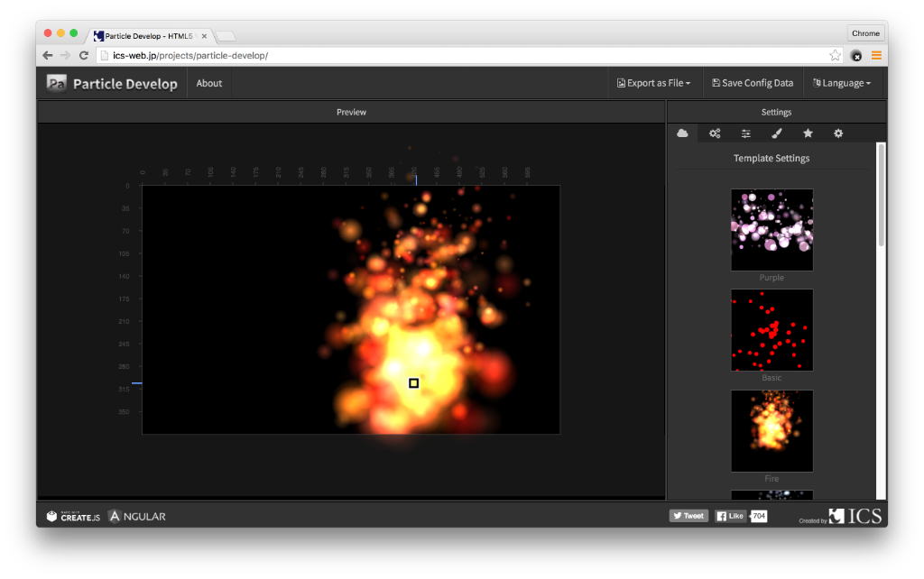
Task: Open the Language dropdown
Action: coord(842,83)
